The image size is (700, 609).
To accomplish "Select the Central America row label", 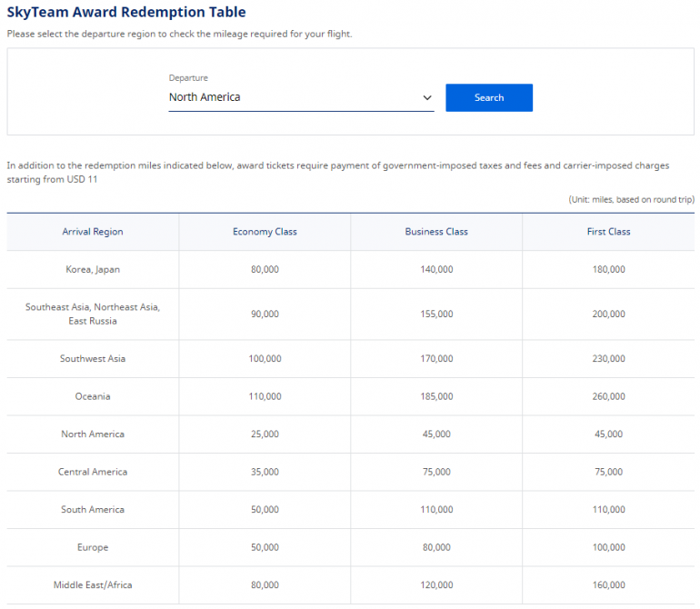I will 93,472.
